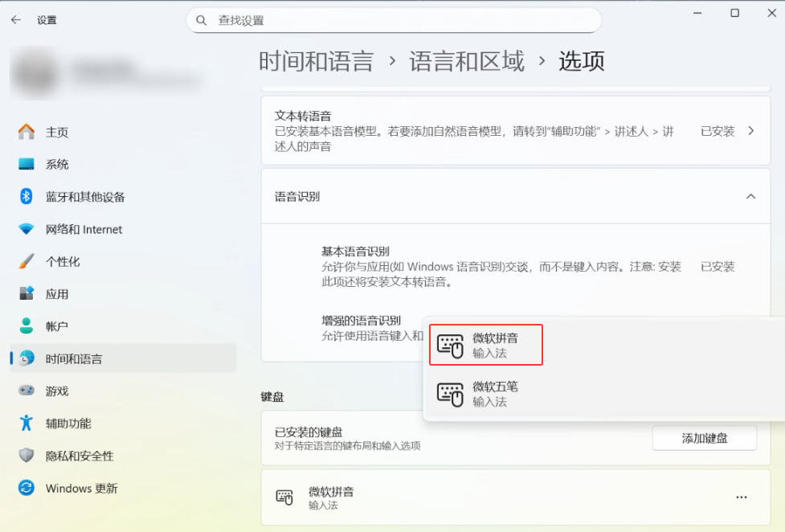Click the 已安装的键盘 heading
The width and height of the screenshot is (785, 532).
click(x=309, y=432)
